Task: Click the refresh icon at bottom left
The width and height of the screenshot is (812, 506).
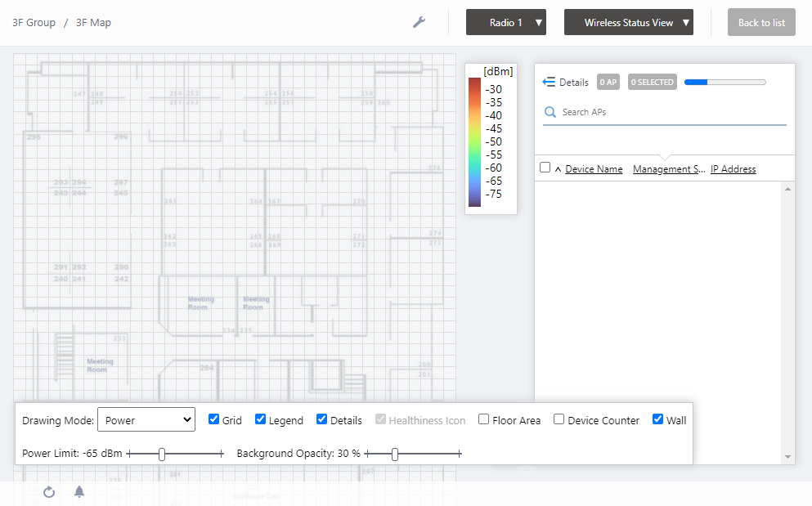Action: tap(49, 492)
